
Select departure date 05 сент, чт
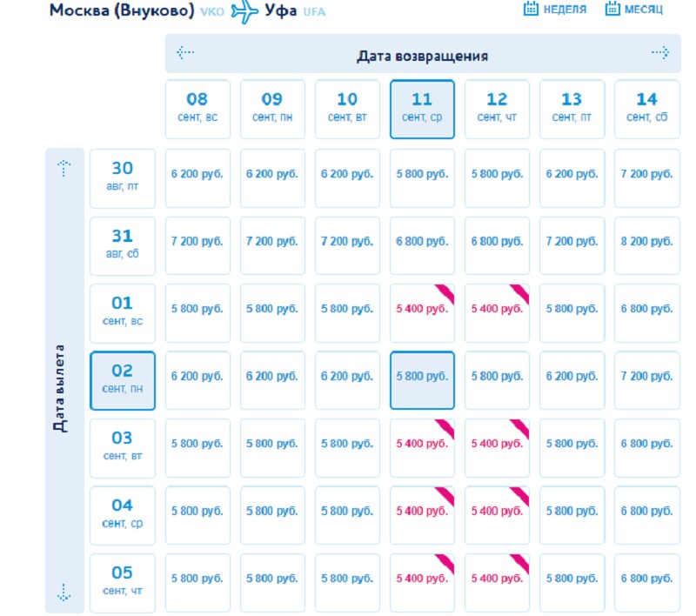[x=123, y=582]
